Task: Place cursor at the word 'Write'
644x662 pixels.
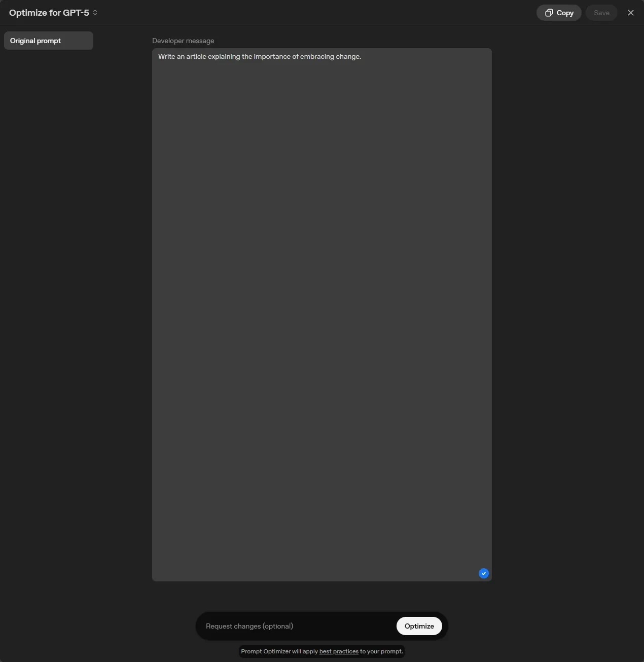Action: coord(166,56)
